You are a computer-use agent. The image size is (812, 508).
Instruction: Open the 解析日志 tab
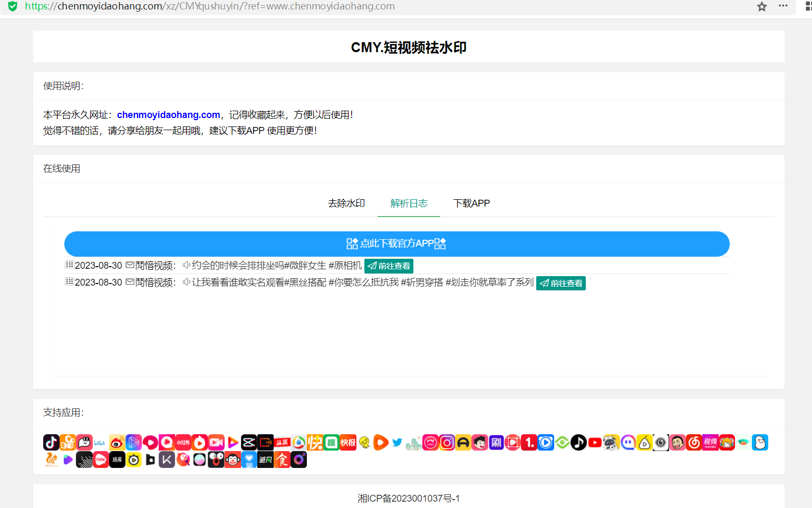point(409,203)
